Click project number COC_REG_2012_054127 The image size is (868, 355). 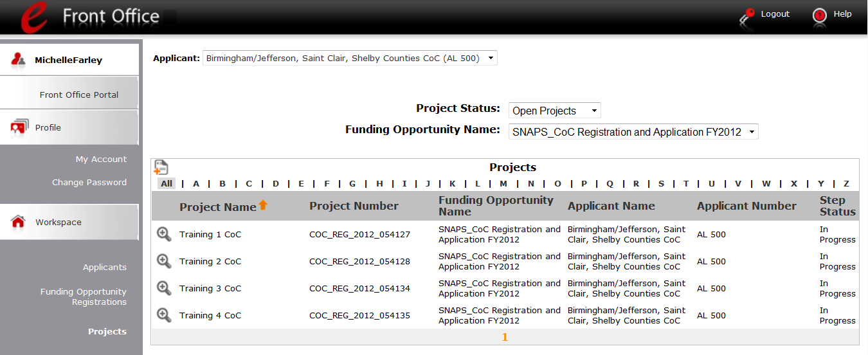(x=359, y=234)
